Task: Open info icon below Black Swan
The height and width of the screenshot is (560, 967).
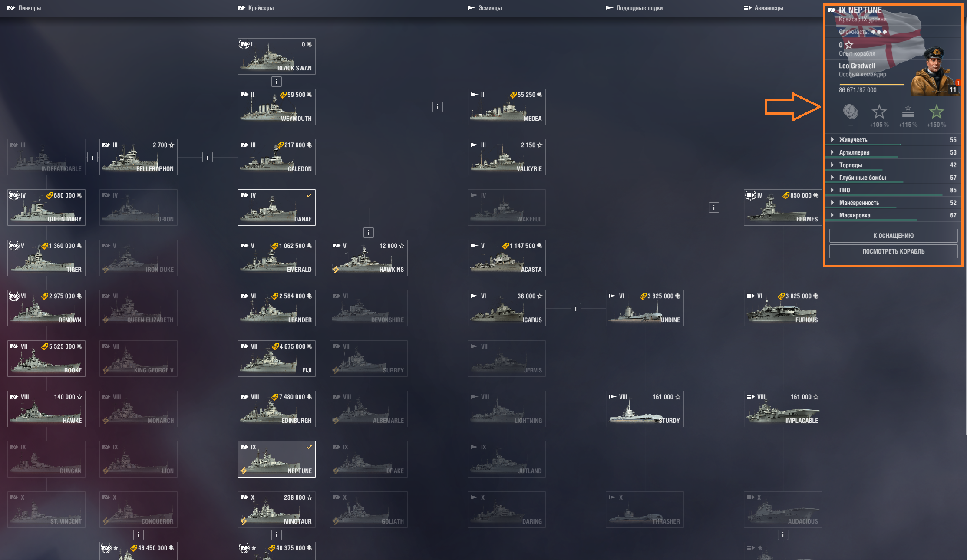Action: 277,82
